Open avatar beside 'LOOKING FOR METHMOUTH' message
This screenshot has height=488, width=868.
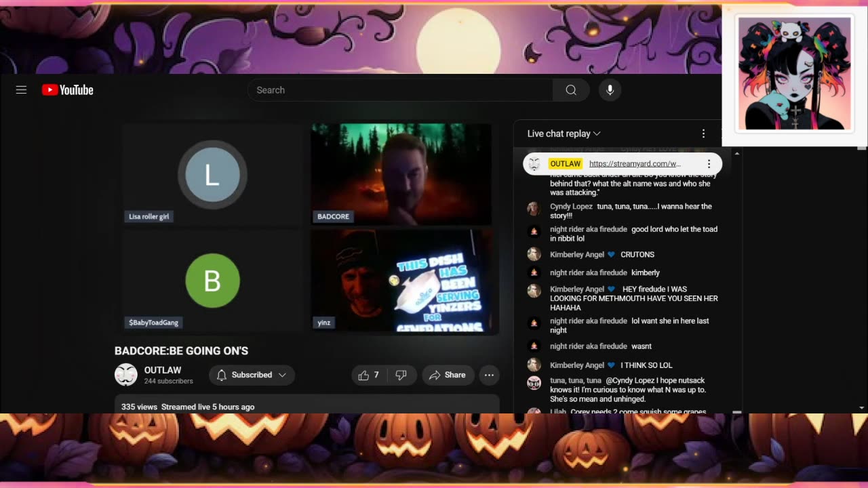[x=534, y=291]
